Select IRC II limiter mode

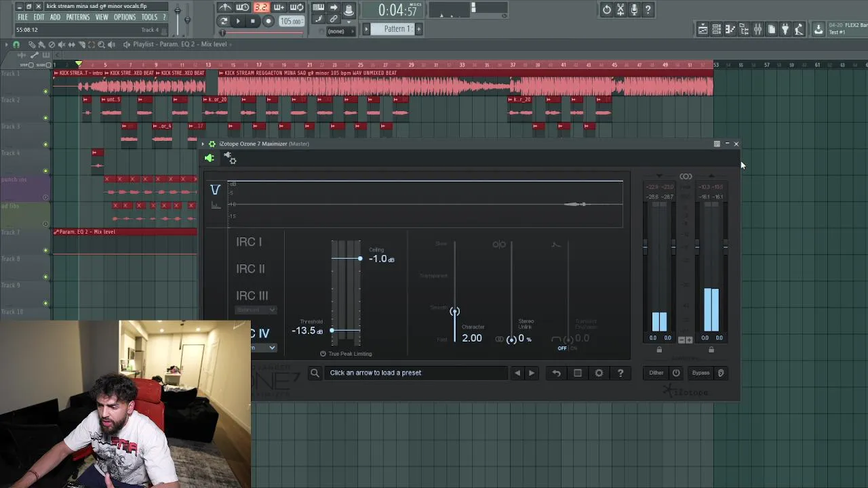click(250, 269)
